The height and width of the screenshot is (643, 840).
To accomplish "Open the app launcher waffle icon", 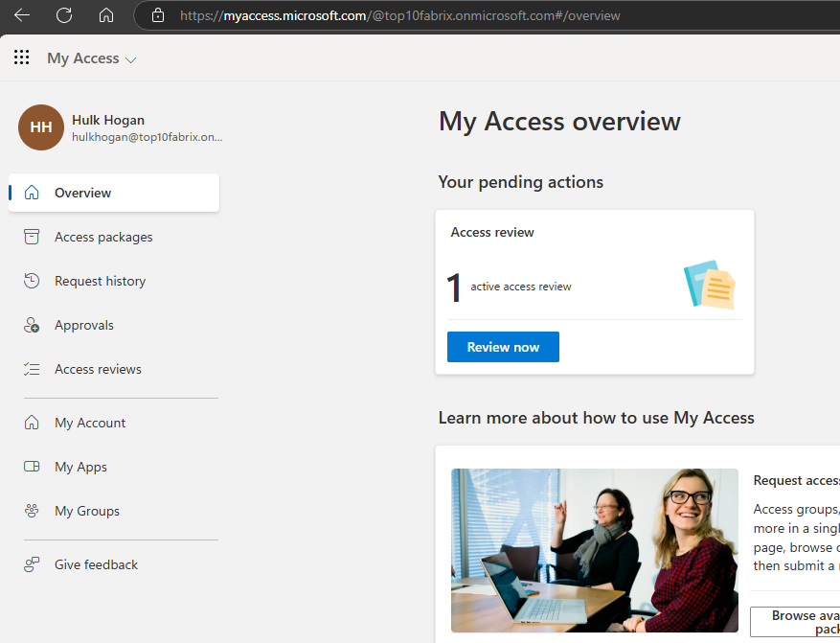I will click(x=21, y=57).
